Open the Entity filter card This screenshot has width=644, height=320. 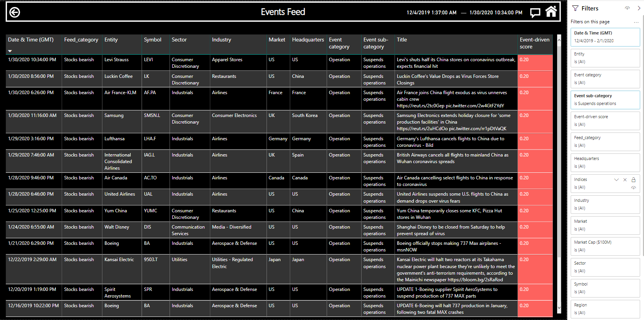point(605,58)
